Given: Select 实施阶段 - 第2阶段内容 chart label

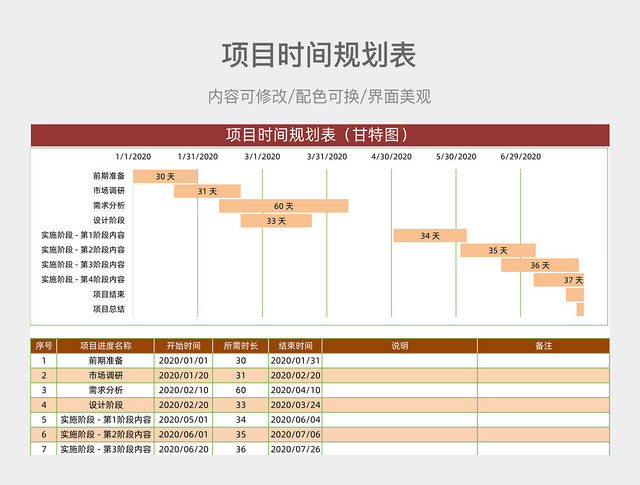Looking at the screenshot, I should [x=83, y=250].
